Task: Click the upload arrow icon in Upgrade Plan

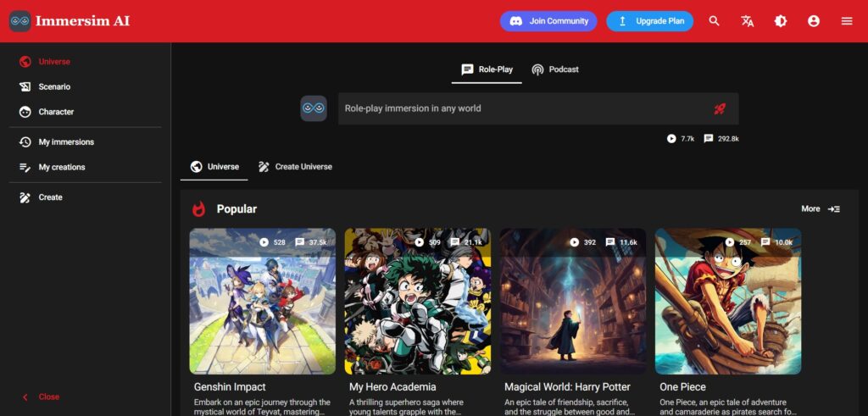Action: [x=622, y=21]
